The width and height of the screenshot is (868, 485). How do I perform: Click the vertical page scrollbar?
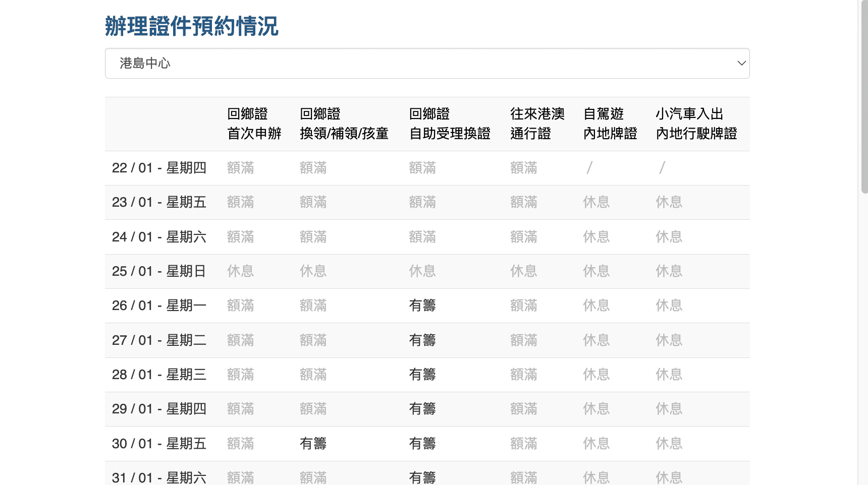863,91
